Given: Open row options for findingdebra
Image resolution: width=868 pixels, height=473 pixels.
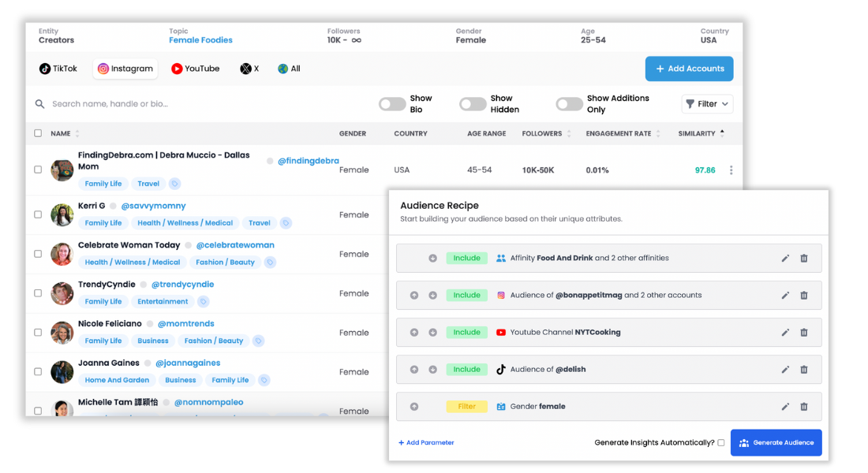Looking at the screenshot, I should pos(731,170).
